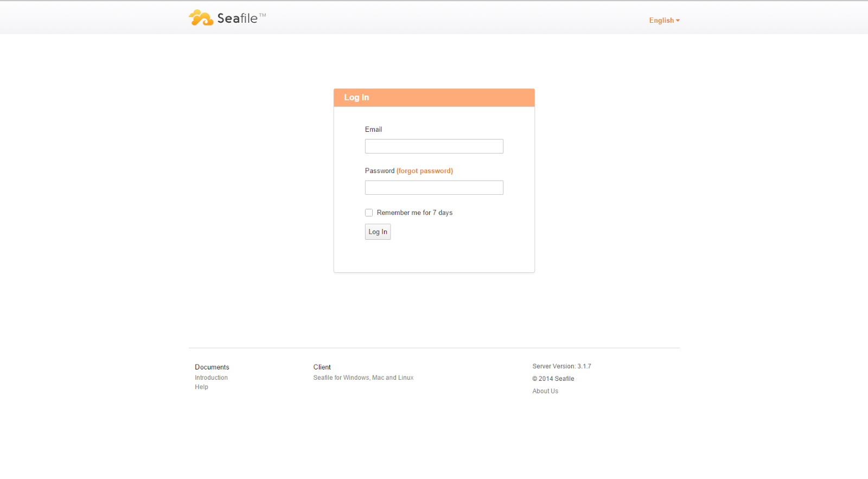This screenshot has height=479, width=868.
Task: Open the Help link in the footer
Action: 201,387
